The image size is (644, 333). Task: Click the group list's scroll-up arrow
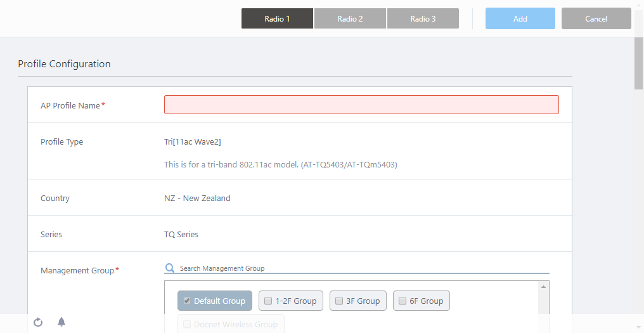coord(543,287)
